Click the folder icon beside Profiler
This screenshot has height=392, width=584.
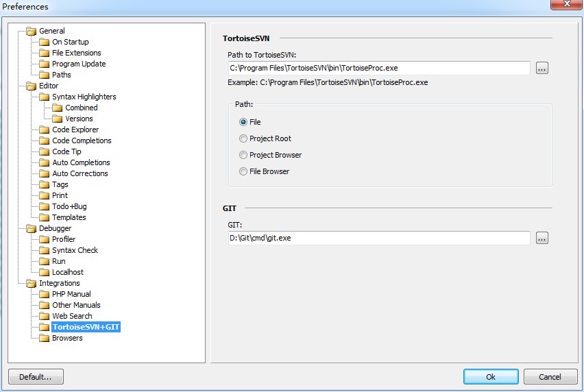[x=45, y=239]
